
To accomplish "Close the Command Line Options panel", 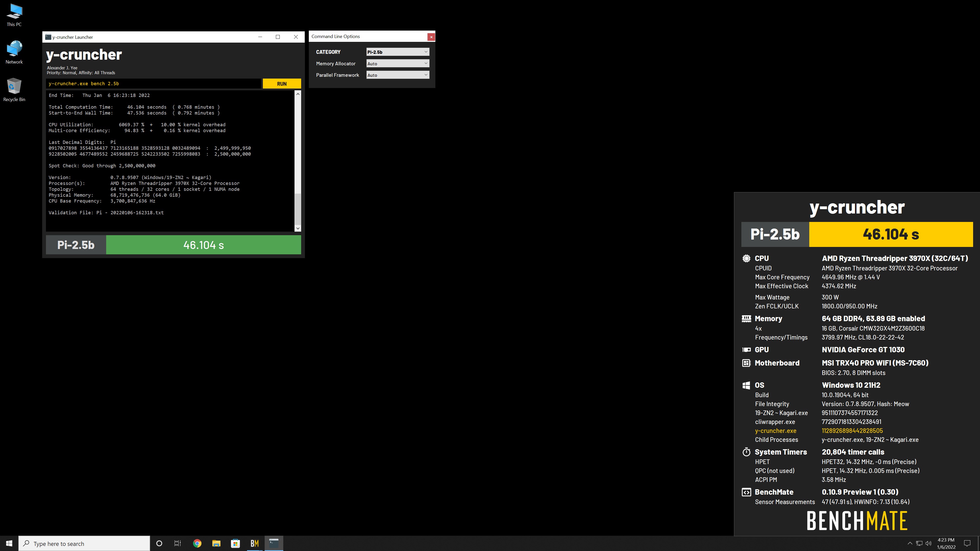I will 431,37.
